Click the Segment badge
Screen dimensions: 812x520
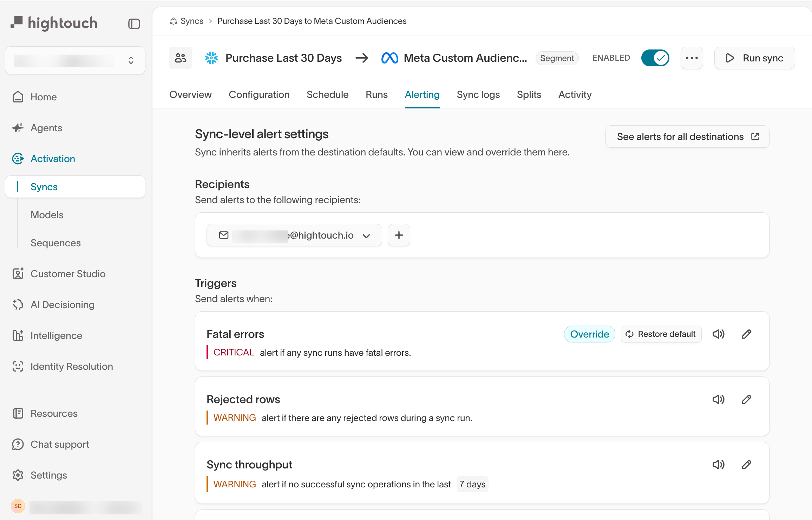pyautogui.click(x=557, y=58)
